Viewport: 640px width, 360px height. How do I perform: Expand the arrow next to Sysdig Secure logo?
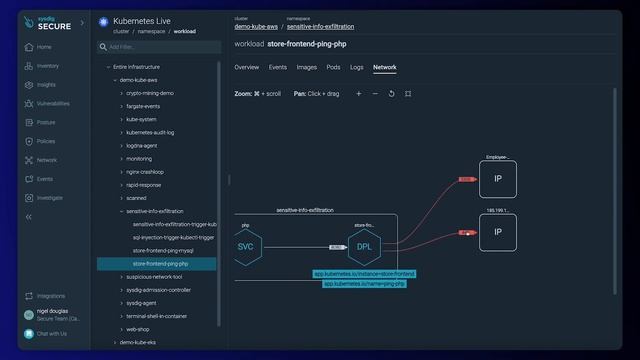click(82, 23)
